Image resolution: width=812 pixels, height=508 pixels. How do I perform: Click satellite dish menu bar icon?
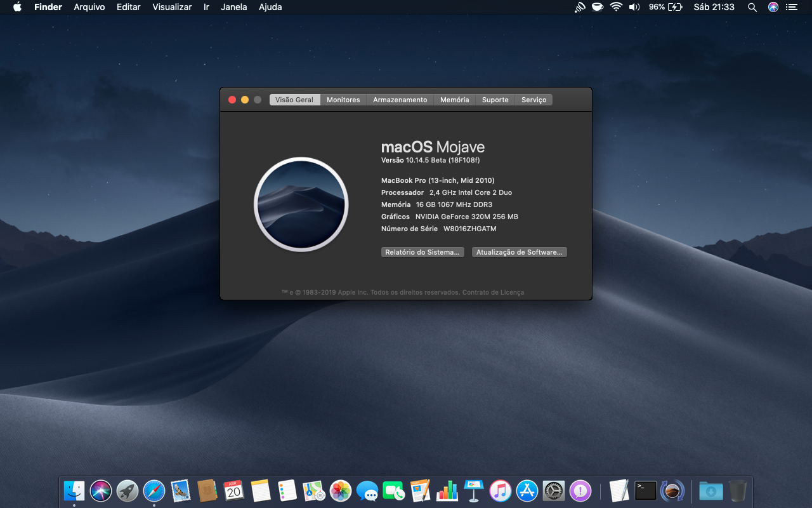point(580,7)
